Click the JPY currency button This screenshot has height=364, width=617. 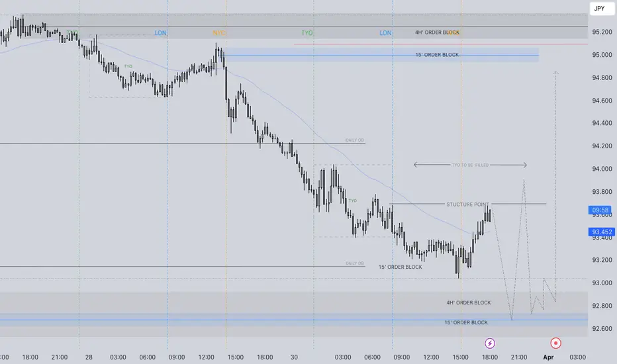point(601,8)
